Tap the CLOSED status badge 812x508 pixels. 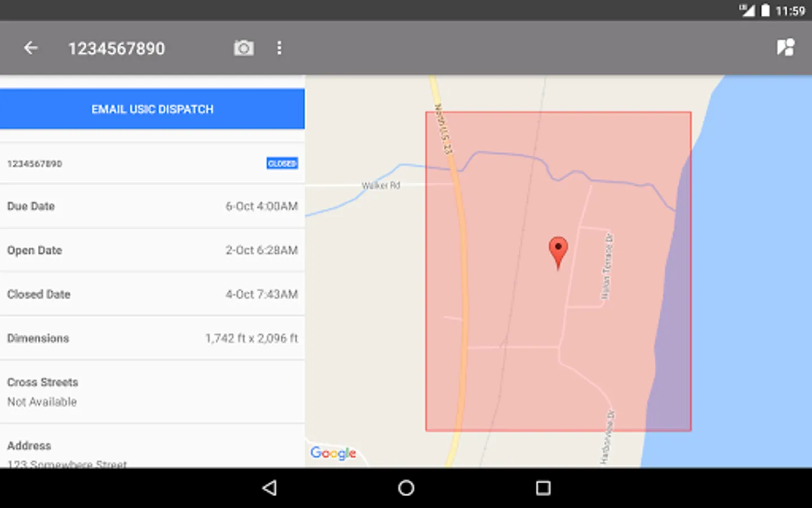pyautogui.click(x=282, y=164)
